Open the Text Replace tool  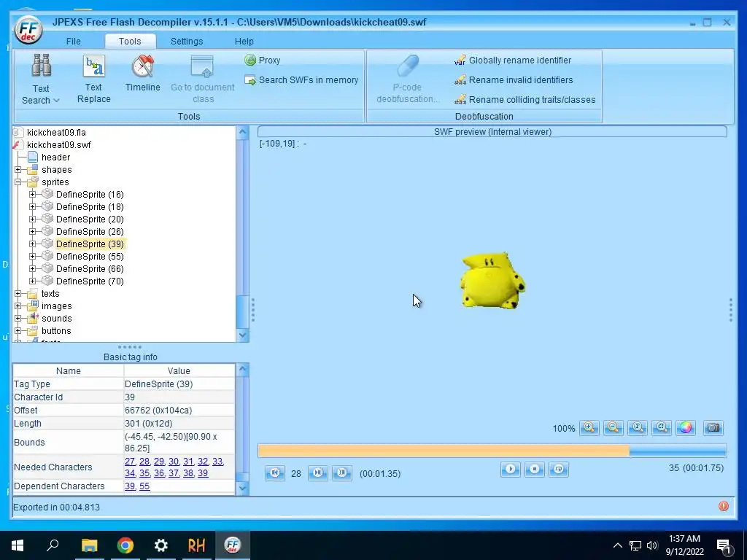(x=94, y=79)
